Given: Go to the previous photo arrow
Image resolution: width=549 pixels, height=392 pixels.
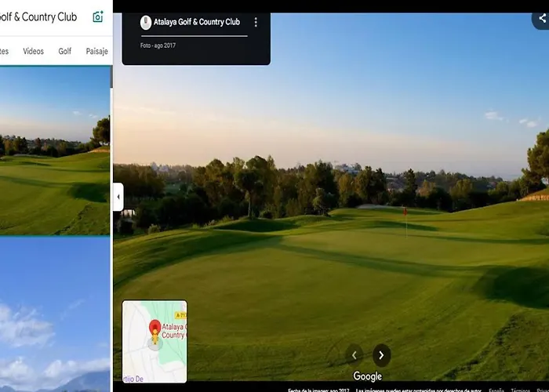Looking at the screenshot, I should (x=354, y=355).
